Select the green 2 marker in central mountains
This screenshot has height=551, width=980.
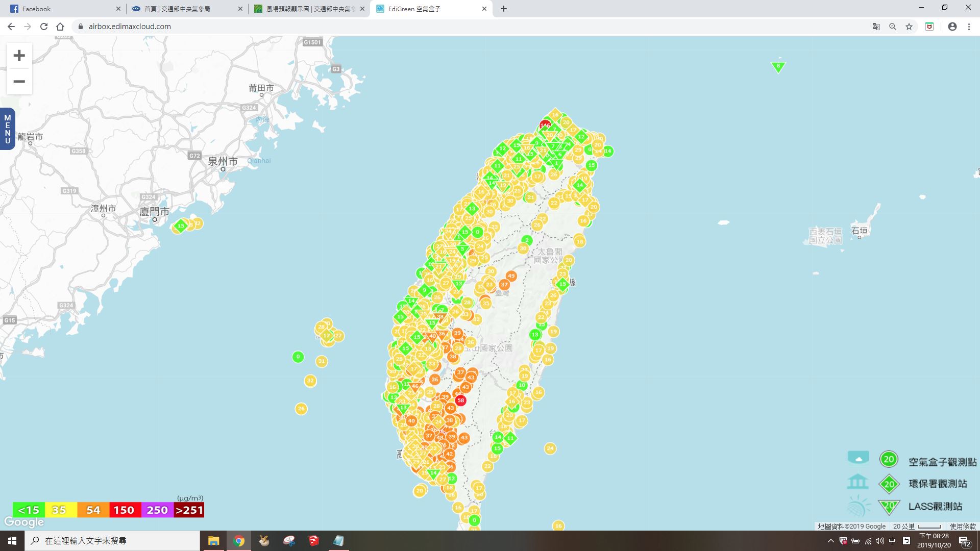(527, 240)
